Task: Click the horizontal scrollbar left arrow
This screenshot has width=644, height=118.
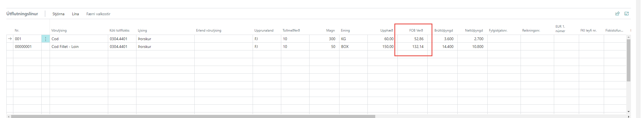Action: [8, 117]
